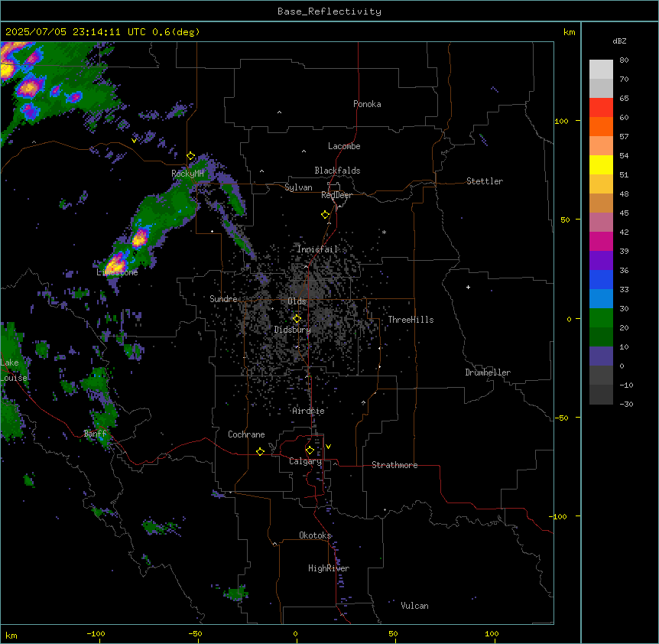Click the yellow diamond marker above RockyMH

coord(191,156)
